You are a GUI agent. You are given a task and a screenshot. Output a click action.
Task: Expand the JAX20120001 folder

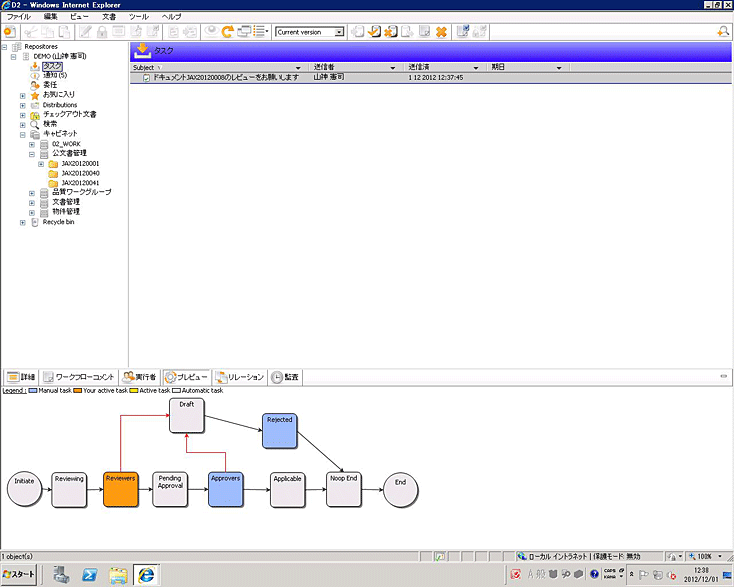click(x=41, y=164)
